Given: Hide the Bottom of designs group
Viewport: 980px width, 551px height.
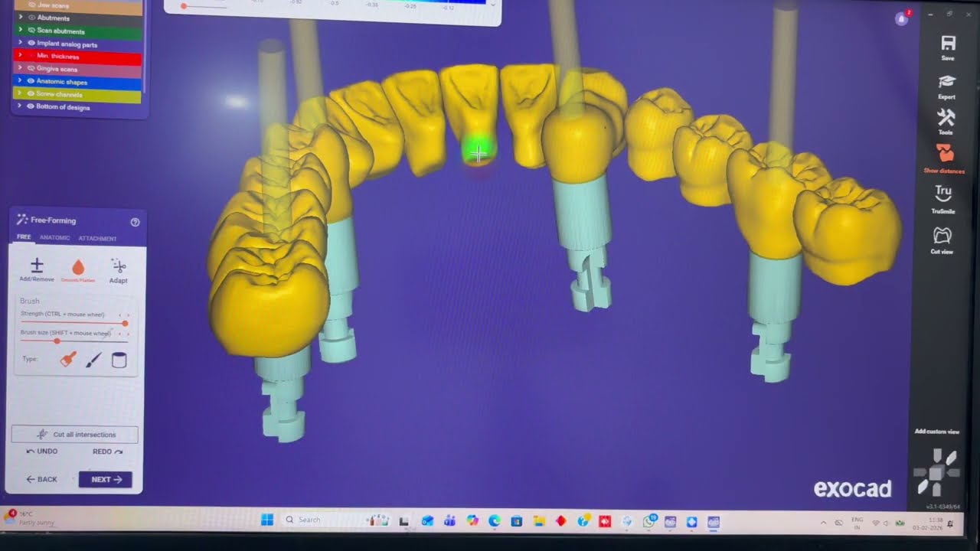Looking at the screenshot, I should (31, 106).
